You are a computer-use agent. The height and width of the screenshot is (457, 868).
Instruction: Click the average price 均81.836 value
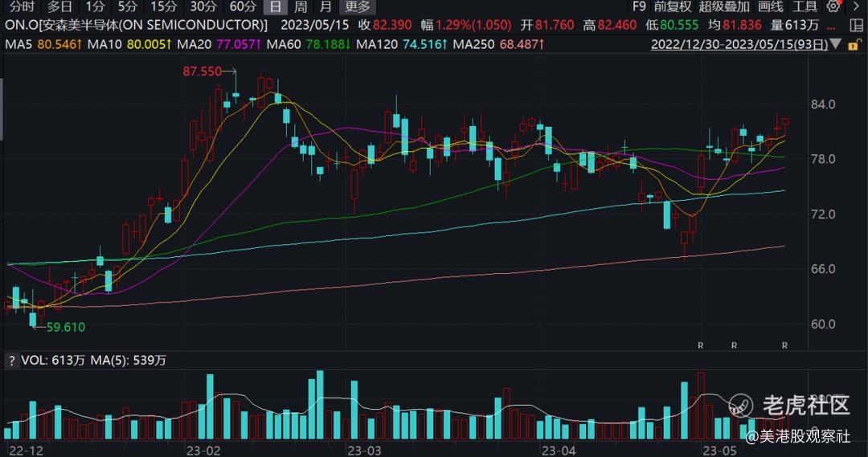(x=735, y=25)
